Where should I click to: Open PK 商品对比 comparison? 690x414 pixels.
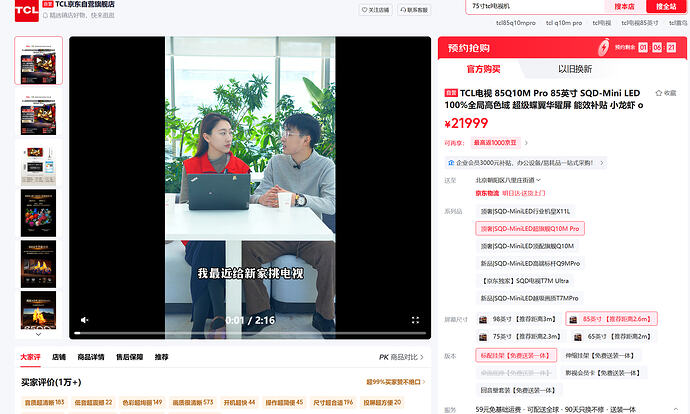pos(401,357)
